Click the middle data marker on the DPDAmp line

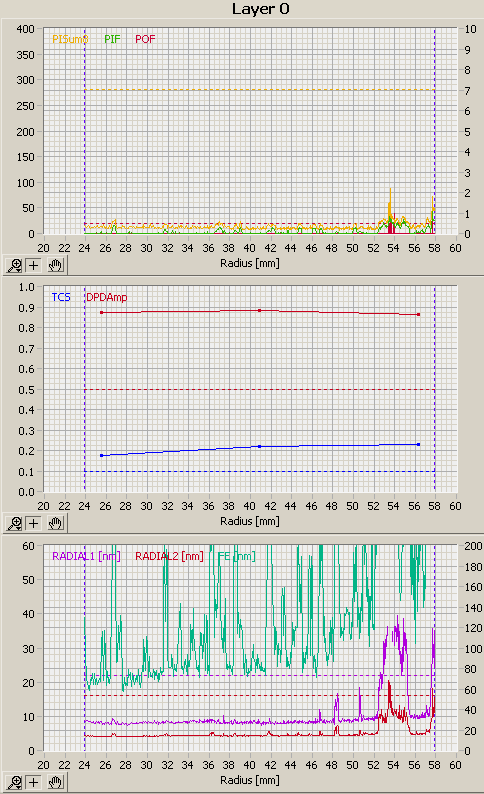260,310
